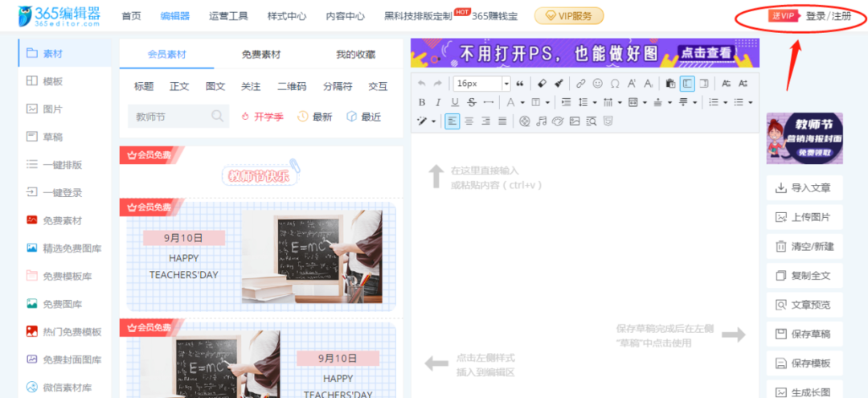Image resolution: width=868 pixels, height=398 pixels.
Task: Set paragraph alignment to justify
Action: tap(502, 121)
